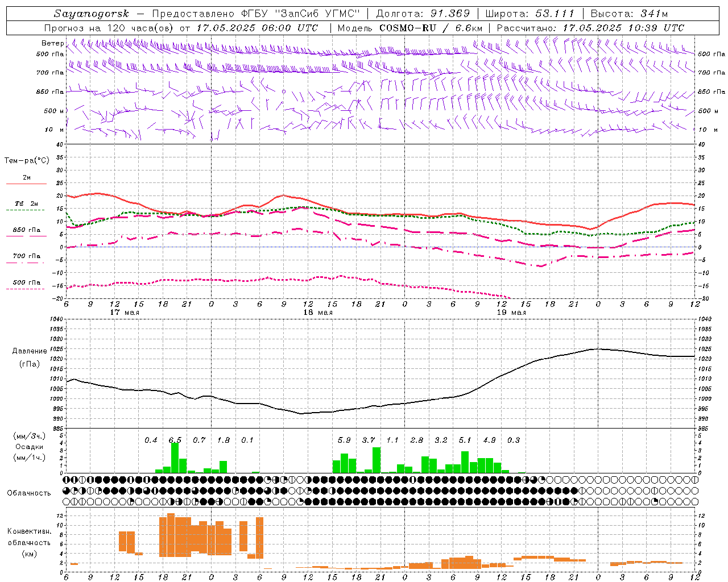Click the "Прогноз на 120 часа(ов)" forecast text
Image resolution: width=728 pixels, height=582 pixels.
tap(110, 28)
